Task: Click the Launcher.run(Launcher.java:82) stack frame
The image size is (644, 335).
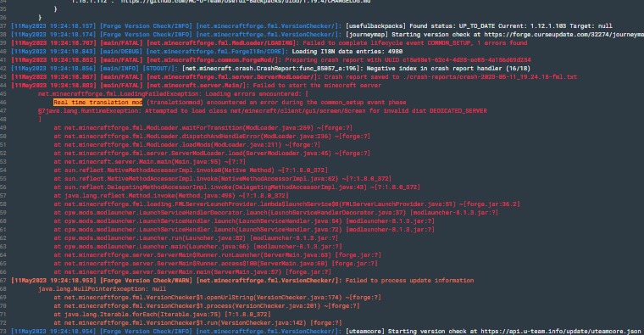Action: point(196,238)
